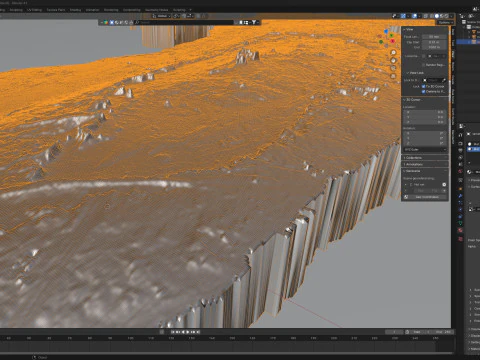This screenshot has height=360, width=480.
Task: Open the Options dropdown in viewport
Action: click(445, 22)
